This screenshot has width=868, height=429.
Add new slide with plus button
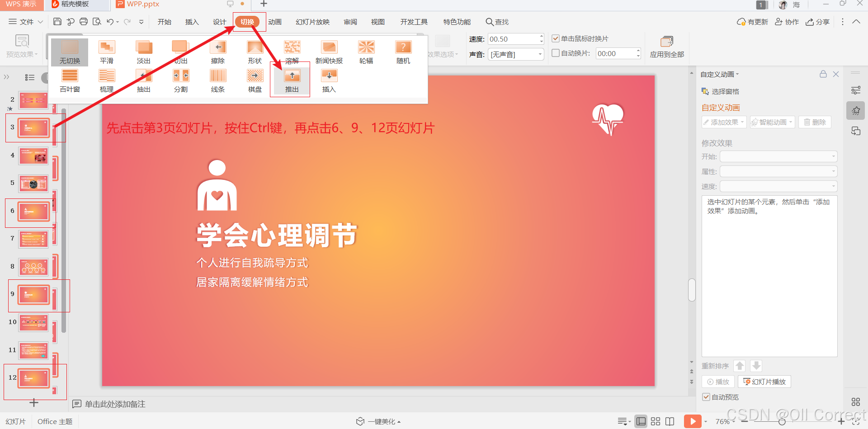click(x=33, y=402)
